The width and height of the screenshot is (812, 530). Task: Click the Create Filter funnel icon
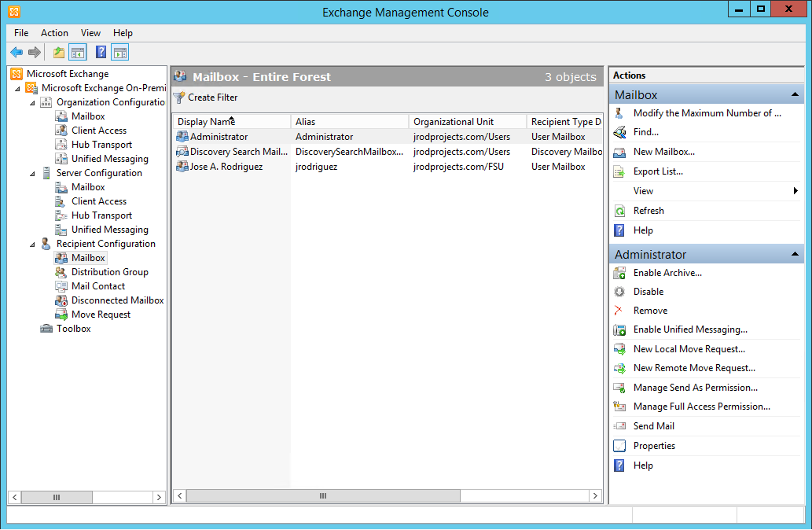179,98
